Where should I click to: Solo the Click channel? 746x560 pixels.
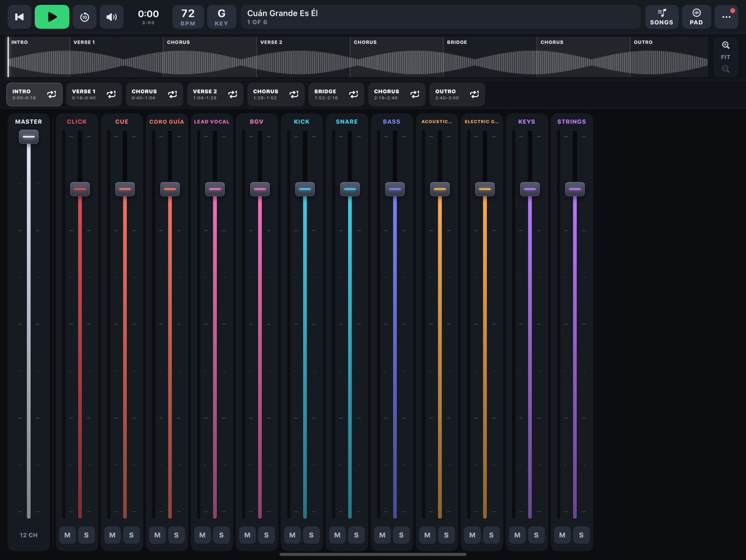[x=86, y=535]
